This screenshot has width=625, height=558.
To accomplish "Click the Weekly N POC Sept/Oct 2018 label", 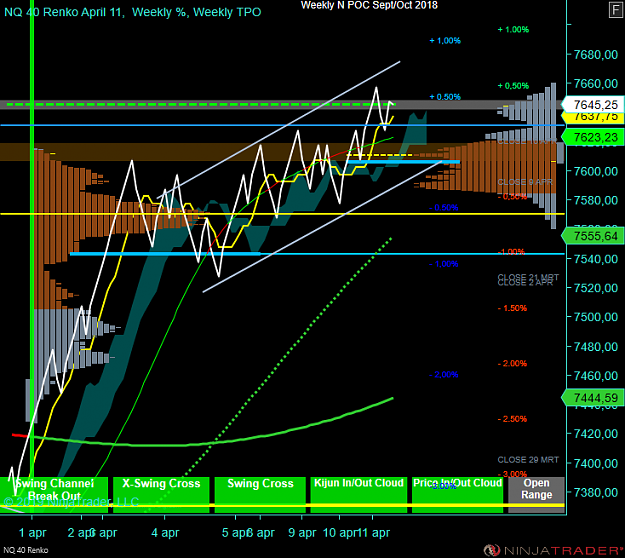I will pos(369,5).
